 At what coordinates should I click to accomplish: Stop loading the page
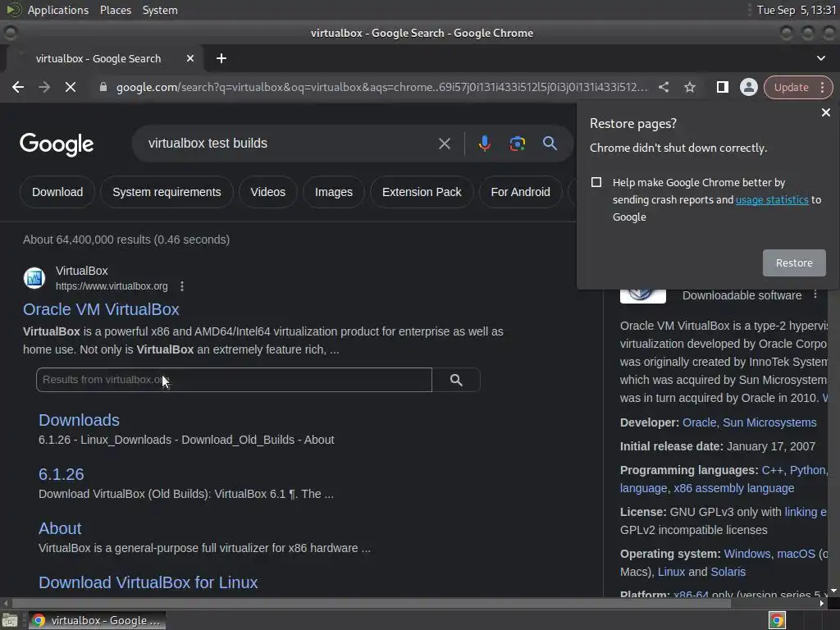click(71, 87)
